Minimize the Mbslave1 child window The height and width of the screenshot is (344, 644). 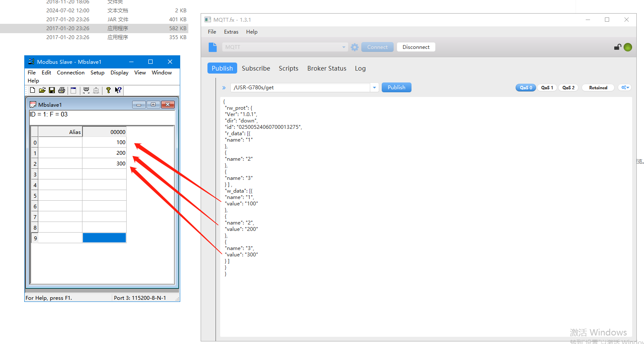(139, 105)
